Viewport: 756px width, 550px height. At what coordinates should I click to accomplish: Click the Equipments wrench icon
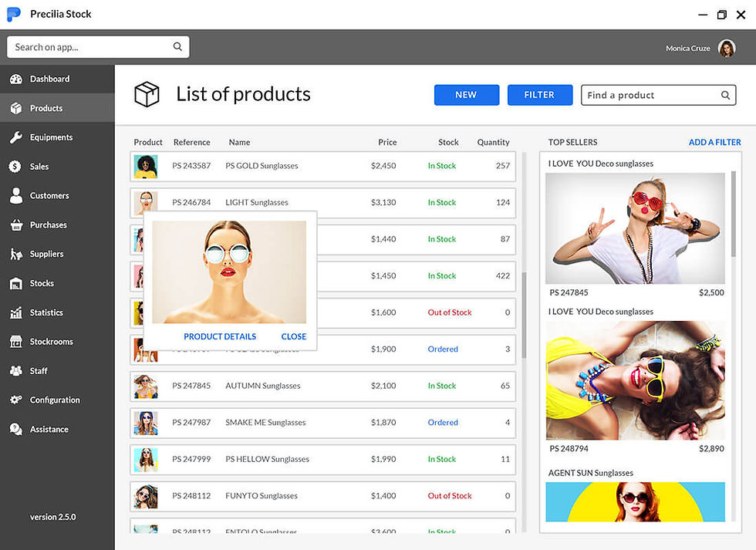click(16, 137)
